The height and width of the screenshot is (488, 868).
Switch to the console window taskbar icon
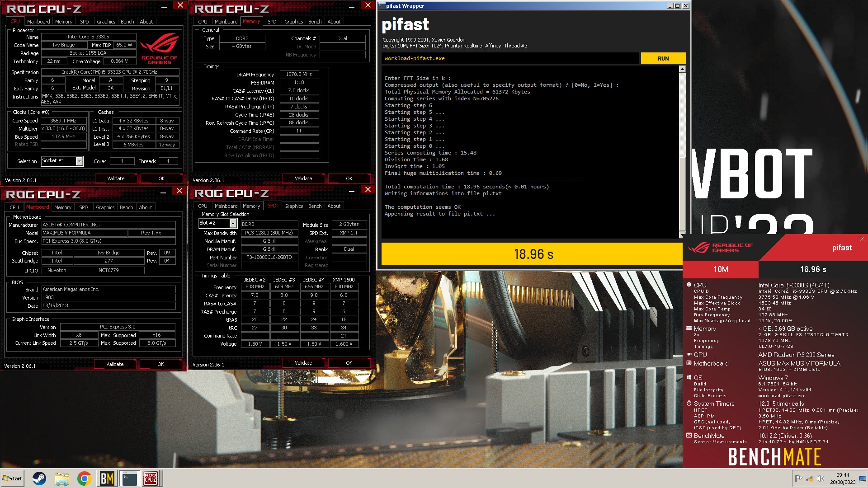129,479
